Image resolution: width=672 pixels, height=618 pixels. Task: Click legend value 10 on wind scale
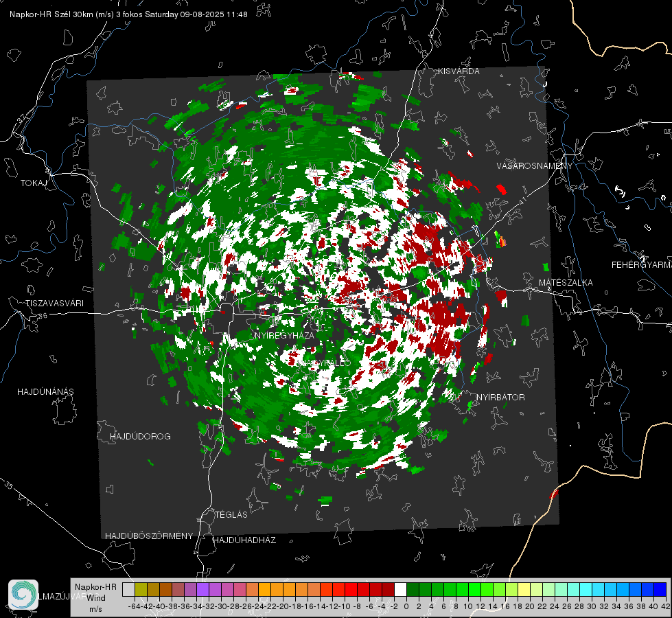467,606
